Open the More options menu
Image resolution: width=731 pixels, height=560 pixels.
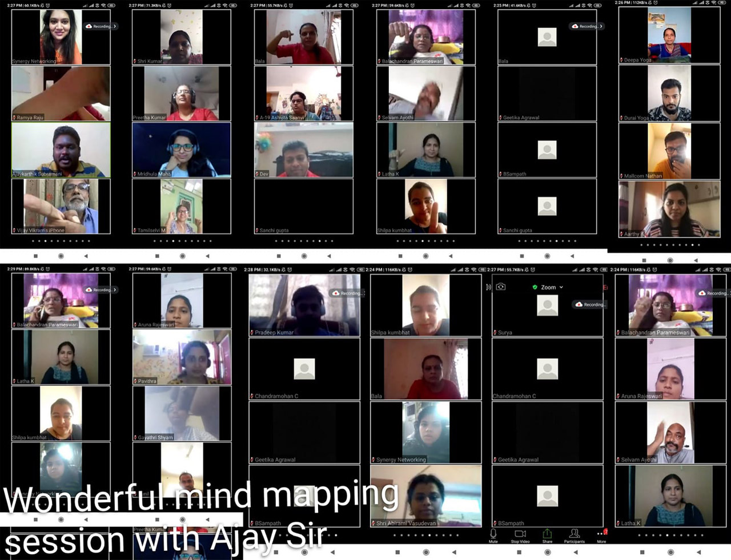point(601,535)
